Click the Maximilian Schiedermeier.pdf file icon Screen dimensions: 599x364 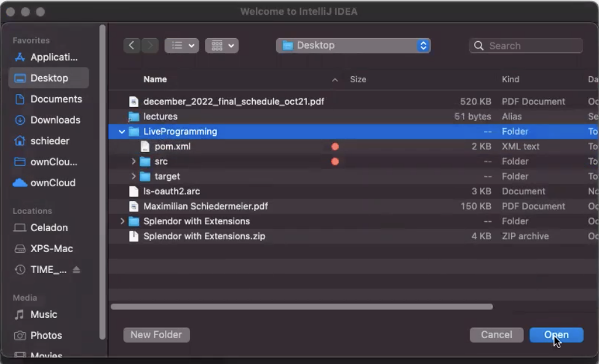[x=133, y=206]
